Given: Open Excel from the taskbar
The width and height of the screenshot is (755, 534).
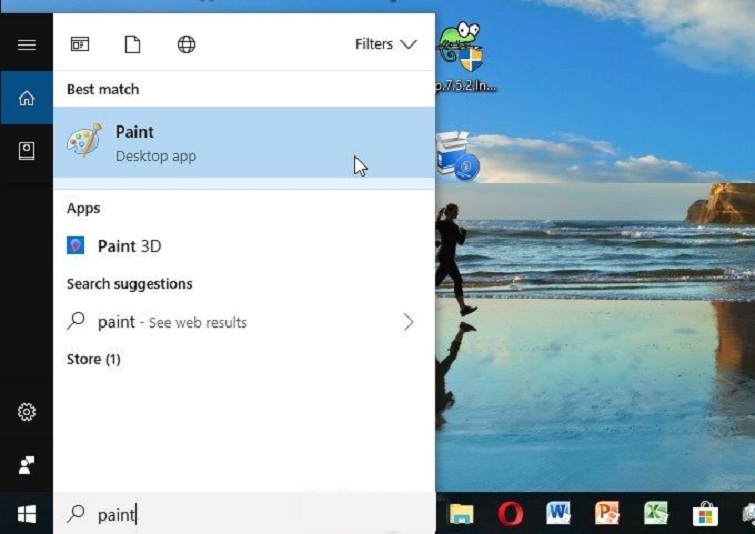Looking at the screenshot, I should coord(656,513).
